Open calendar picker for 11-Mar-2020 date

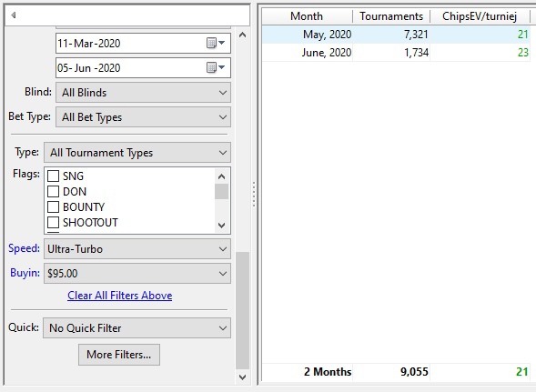pos(216,43)
